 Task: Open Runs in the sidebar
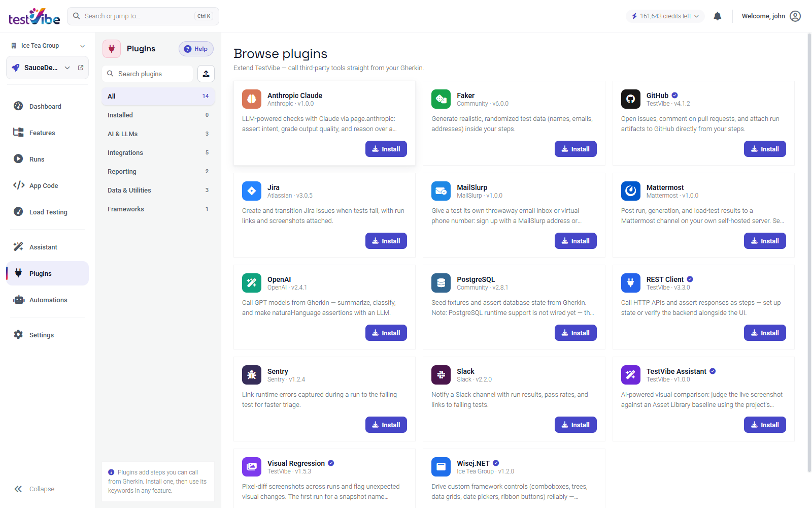[47, 159]
